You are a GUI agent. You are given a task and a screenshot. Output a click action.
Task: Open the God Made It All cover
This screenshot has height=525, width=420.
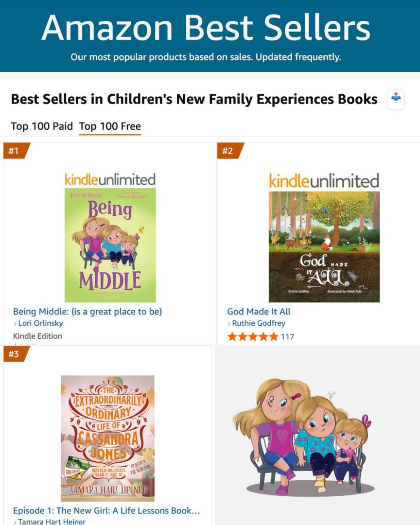coord(324,247)
